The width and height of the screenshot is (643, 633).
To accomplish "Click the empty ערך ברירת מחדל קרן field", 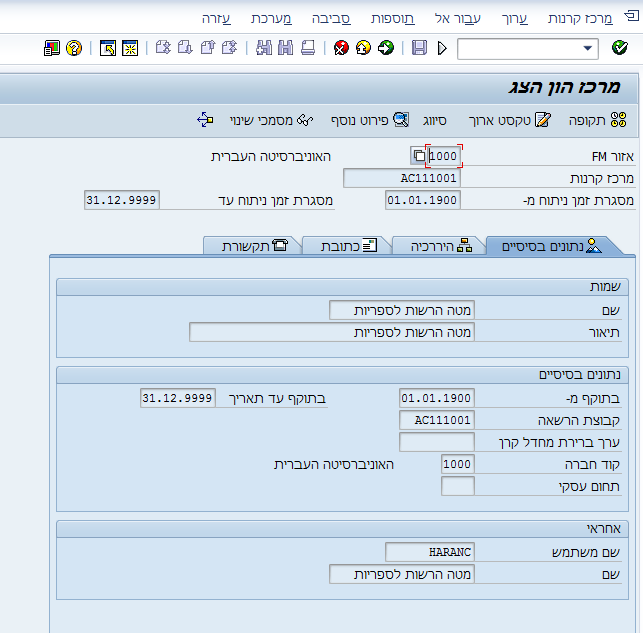I will [437, 442].
